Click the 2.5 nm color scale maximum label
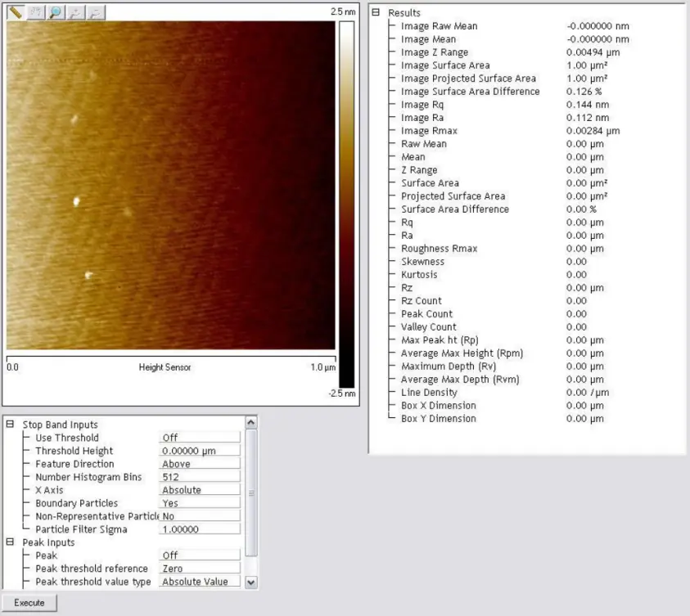This screenshot has height=616, width=690. [x=343, y=11]
